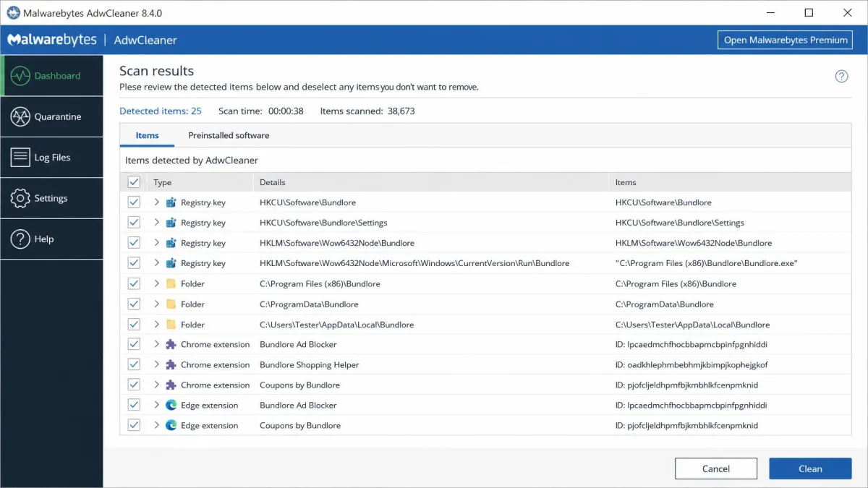This screenshot has height=488, width=868.
Task: Open the Help question-mark sidebar icon
Action: tap(21, 239)
